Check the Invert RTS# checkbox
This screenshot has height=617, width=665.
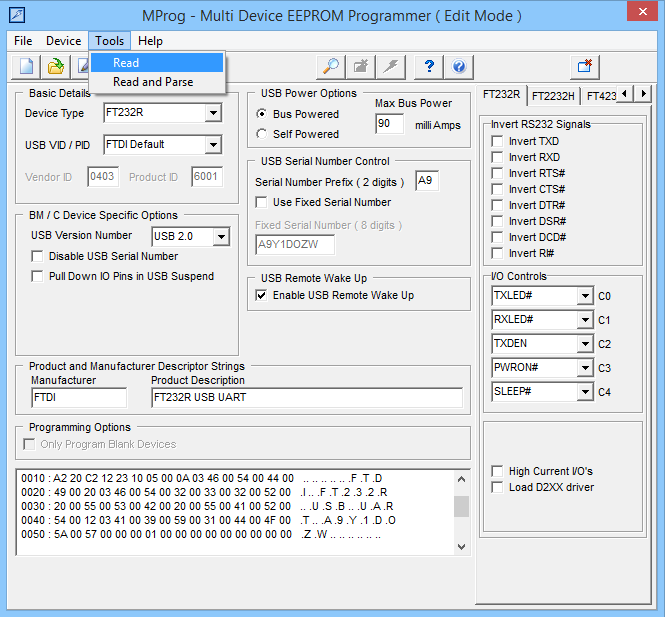[497, 173]
